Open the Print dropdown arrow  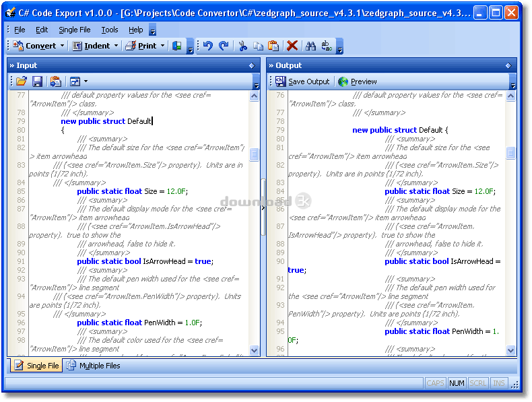(162, 46)
